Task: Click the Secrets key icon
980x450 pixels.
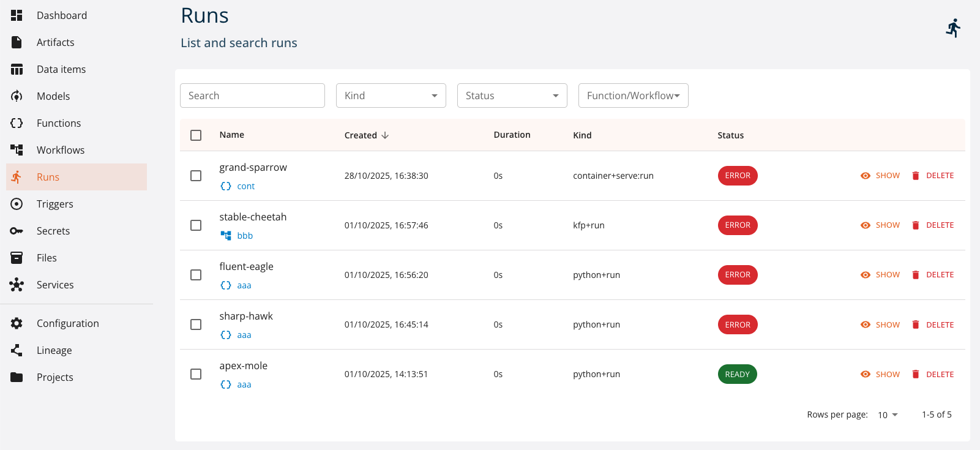Action: coord(17,231)
